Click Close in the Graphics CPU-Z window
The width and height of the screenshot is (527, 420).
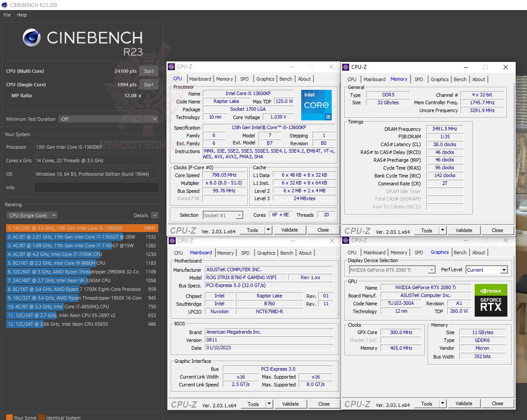pos(497,403)
